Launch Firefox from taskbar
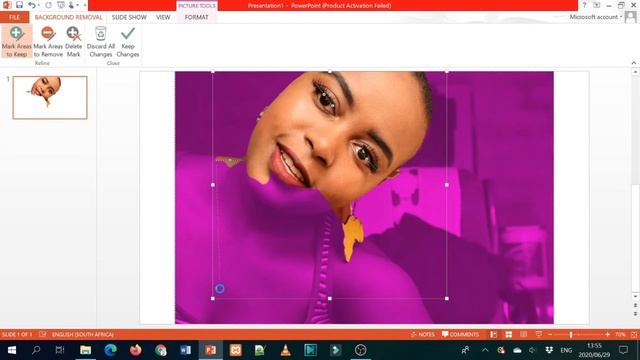The height and width of the screenshot is (360, 640). (135, 350)
